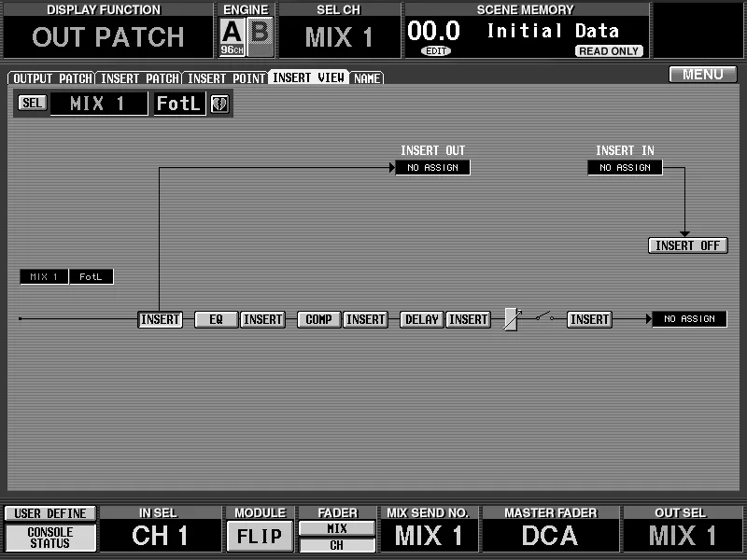Open the MENU

coord(703,75)
